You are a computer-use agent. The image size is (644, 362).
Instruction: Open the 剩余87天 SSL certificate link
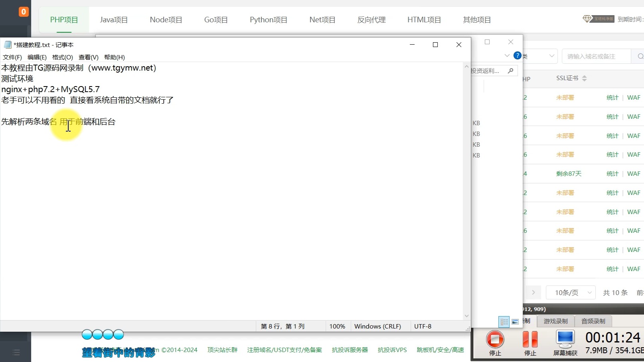pos(569,173)
